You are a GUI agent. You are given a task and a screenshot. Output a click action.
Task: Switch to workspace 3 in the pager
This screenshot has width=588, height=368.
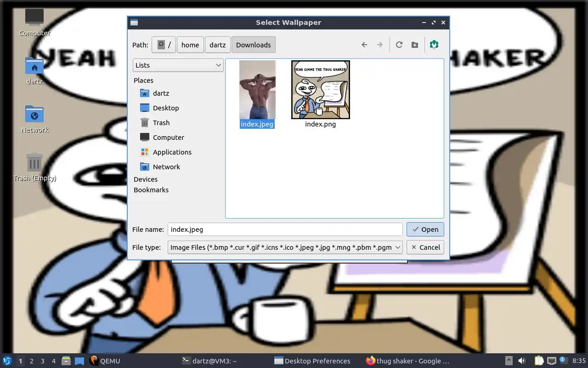tap(43, 361)
